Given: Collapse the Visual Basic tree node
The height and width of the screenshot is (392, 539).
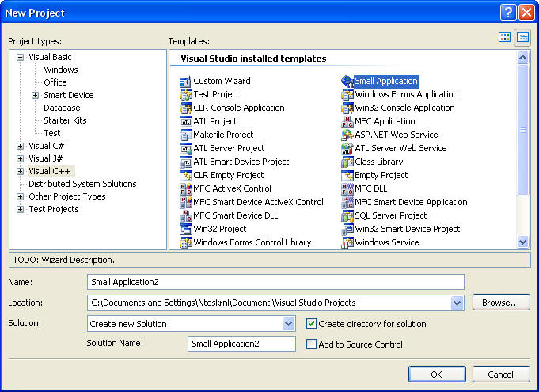Looking at the screenshot, I should (x=21, y=58).
